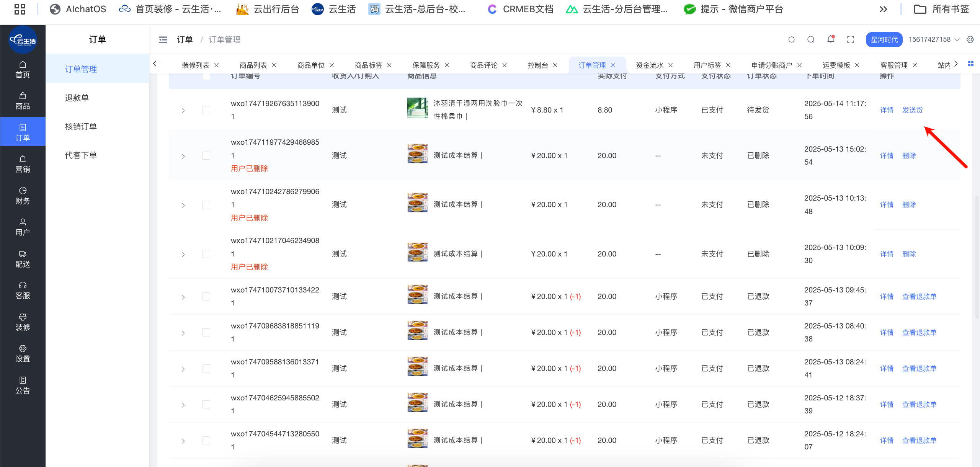Viewport: 980px width, 467px height.
Task: Click the page vertical scrollbar
Action: 976,256
